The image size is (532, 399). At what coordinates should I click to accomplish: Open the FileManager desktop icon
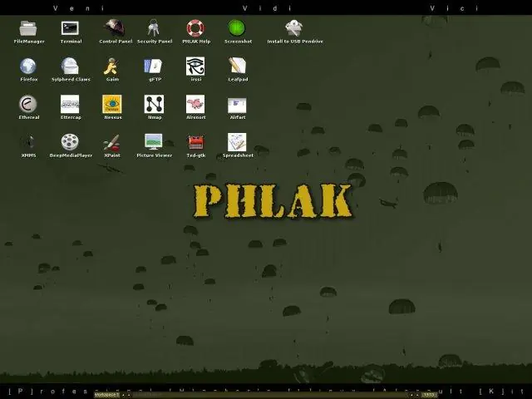point(28,28)
